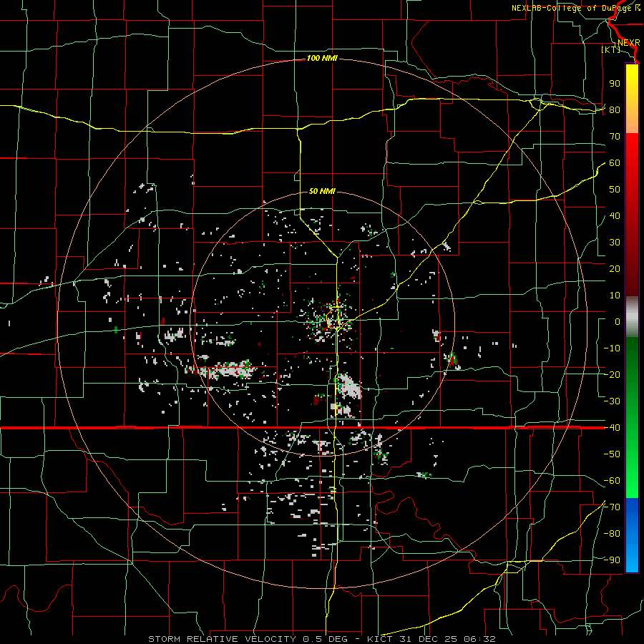Click the positive 80 scale value
The image size is (644, 644).
tap(615, 110)
